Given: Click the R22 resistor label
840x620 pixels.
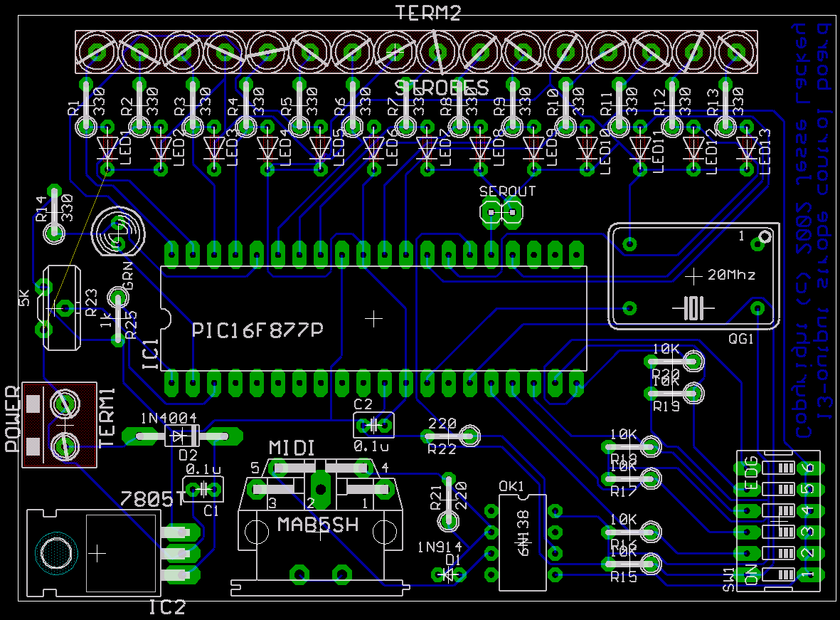Looking at the screenshot, I should (442, 449).
